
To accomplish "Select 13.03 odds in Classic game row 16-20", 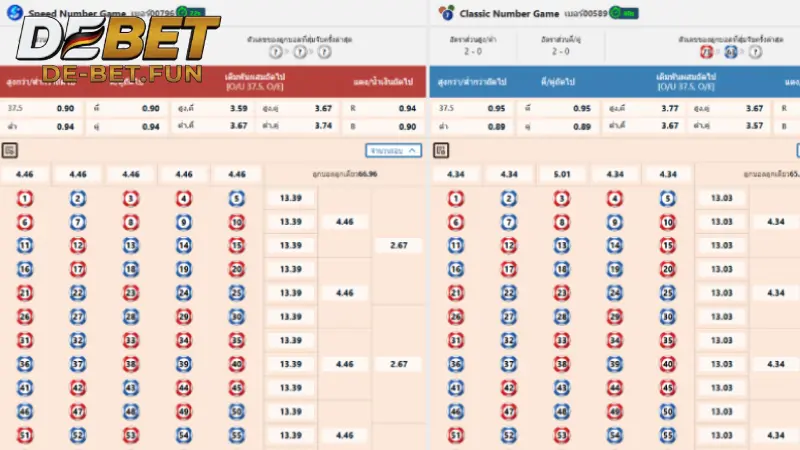I will pyautogui.click(x=721, y=269).
